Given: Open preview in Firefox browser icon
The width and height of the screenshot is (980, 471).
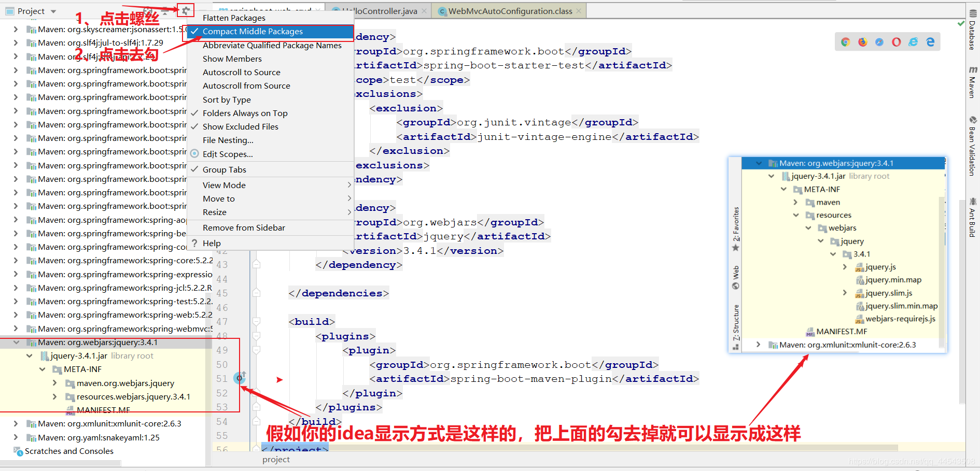Looking at the screenshot, I should pos(863,42).
